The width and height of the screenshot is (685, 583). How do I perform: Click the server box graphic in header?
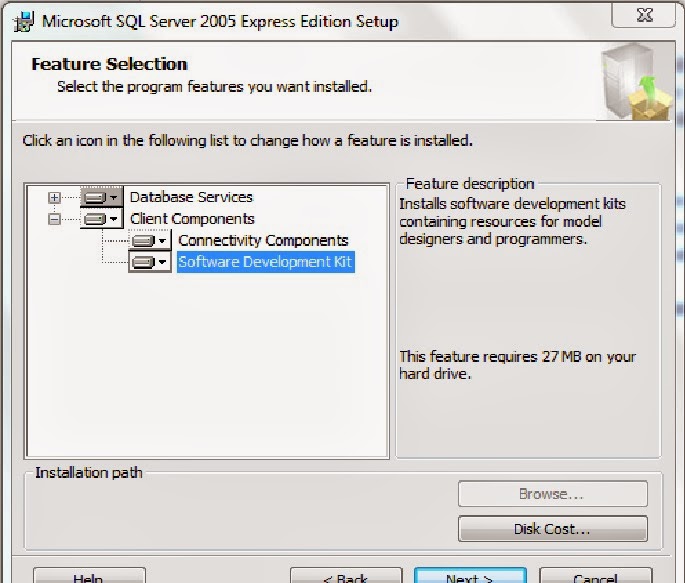tap(634, 82)
